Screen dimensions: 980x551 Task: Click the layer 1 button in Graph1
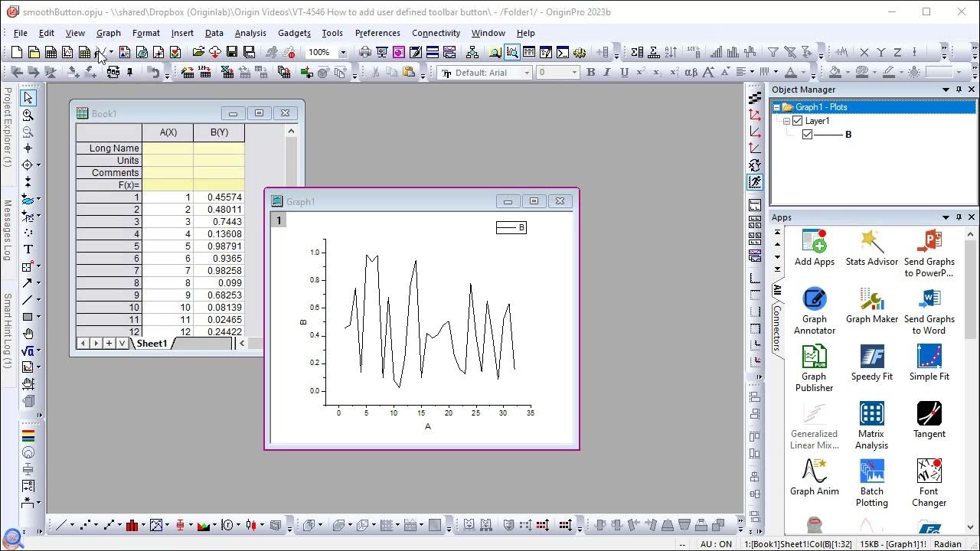click(x=279, y=220)
